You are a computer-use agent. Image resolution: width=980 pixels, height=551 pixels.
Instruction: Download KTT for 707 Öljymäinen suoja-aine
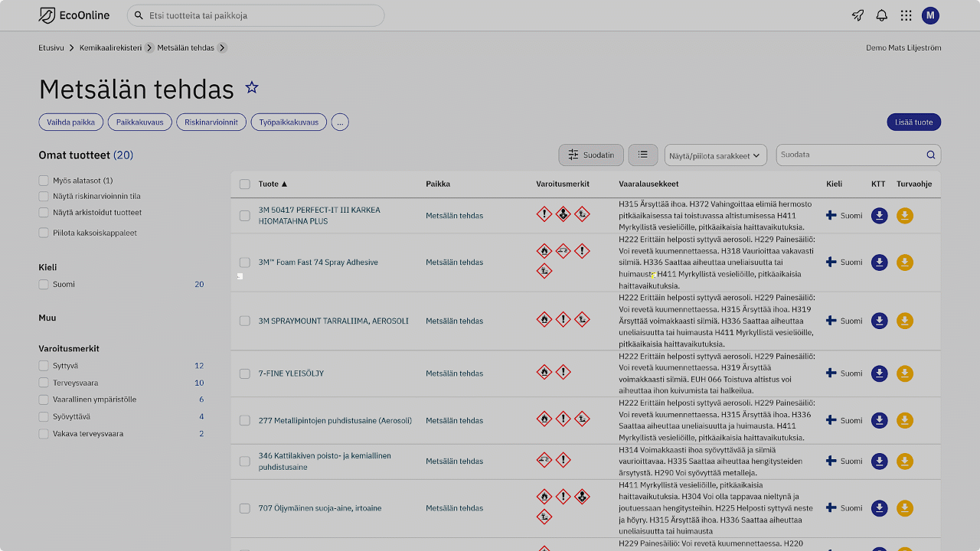pos(880,508)
